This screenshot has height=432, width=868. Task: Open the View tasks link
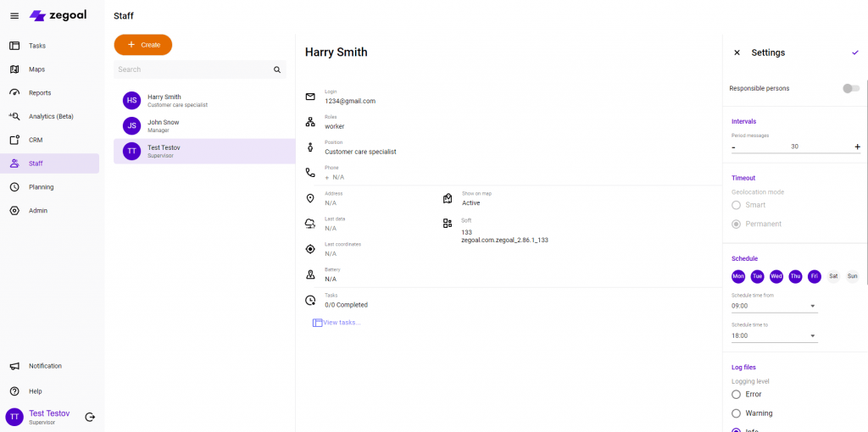[341, 323]
